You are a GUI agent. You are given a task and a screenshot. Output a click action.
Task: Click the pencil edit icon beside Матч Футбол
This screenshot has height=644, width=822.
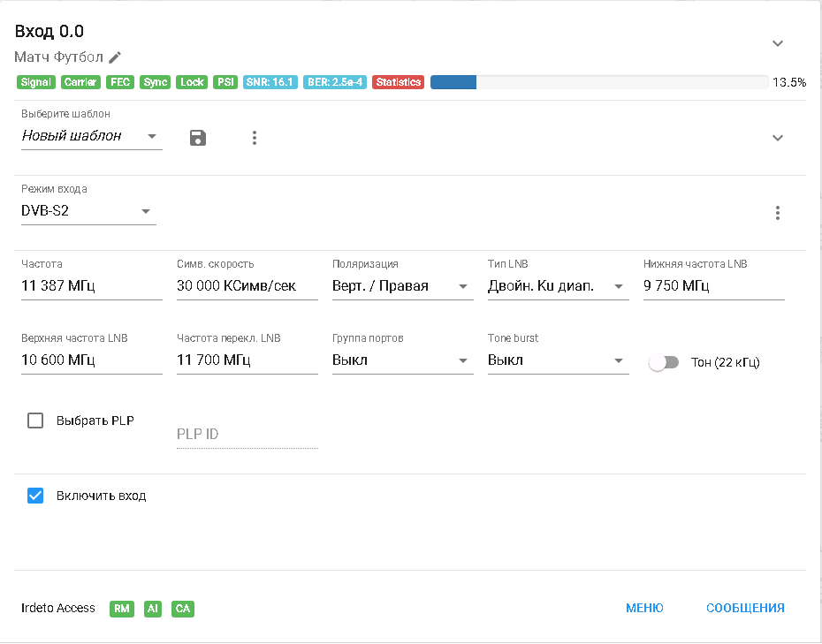point(115,57)
